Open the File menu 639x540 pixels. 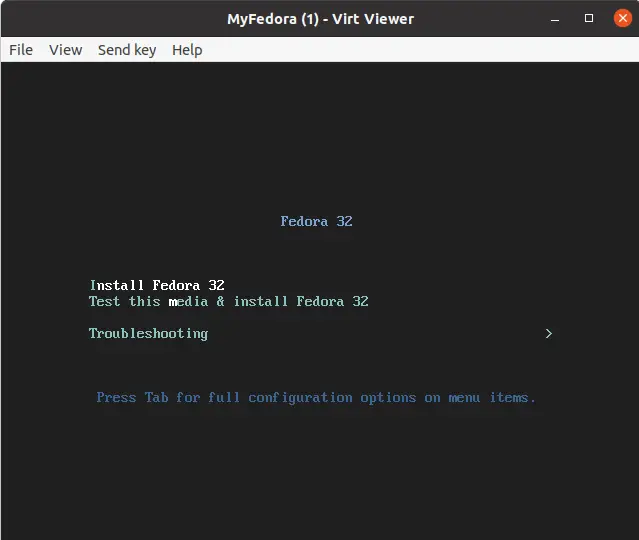click(21, 50)
